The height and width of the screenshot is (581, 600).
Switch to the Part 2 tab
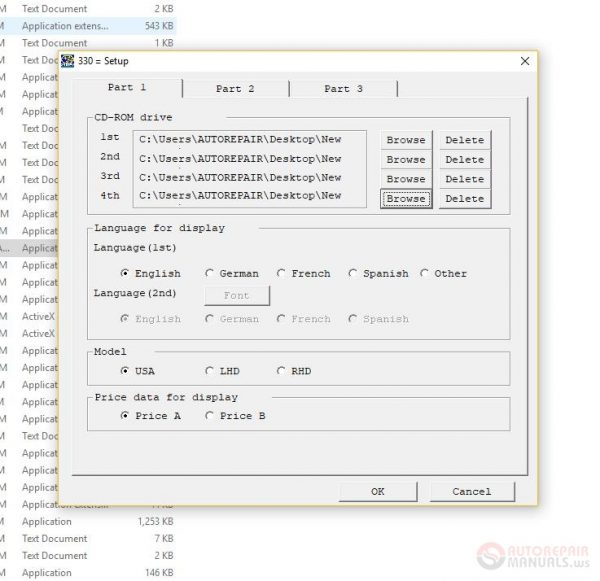pyautogui.click(x=235, y=89)
